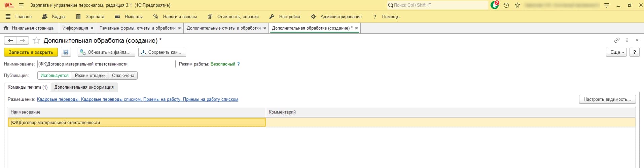Sort by Наименование column header

[x=137, y=112]
